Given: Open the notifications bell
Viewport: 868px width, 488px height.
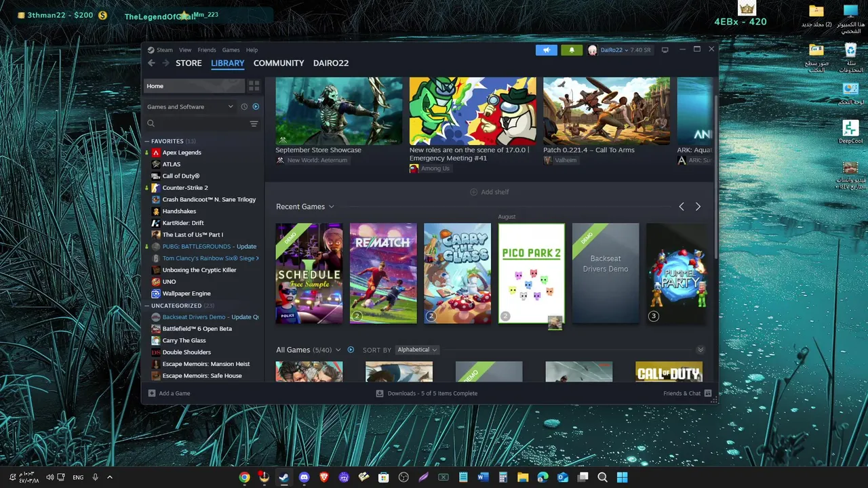Looking at the screenshot, I should pyautogui.click(x=572, y=50).
